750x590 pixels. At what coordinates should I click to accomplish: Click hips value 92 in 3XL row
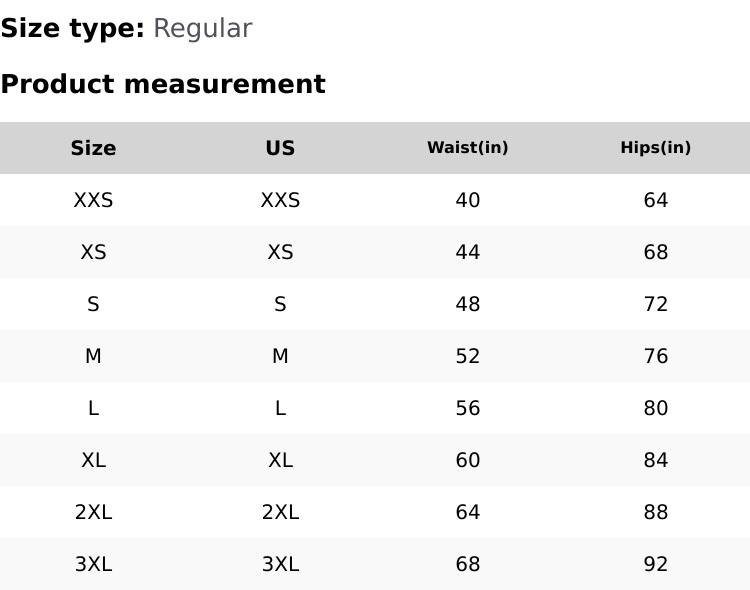pyautogui.click(x=655, y=564)
